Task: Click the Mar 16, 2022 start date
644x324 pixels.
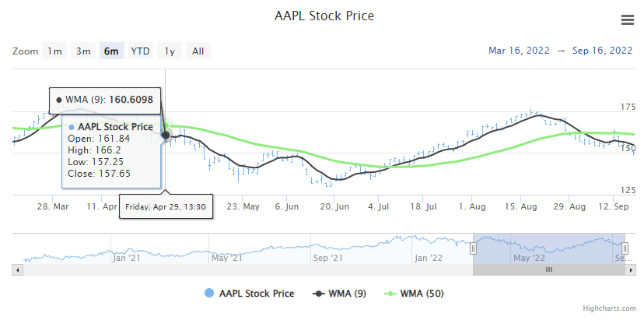Action: pos(518,51)
